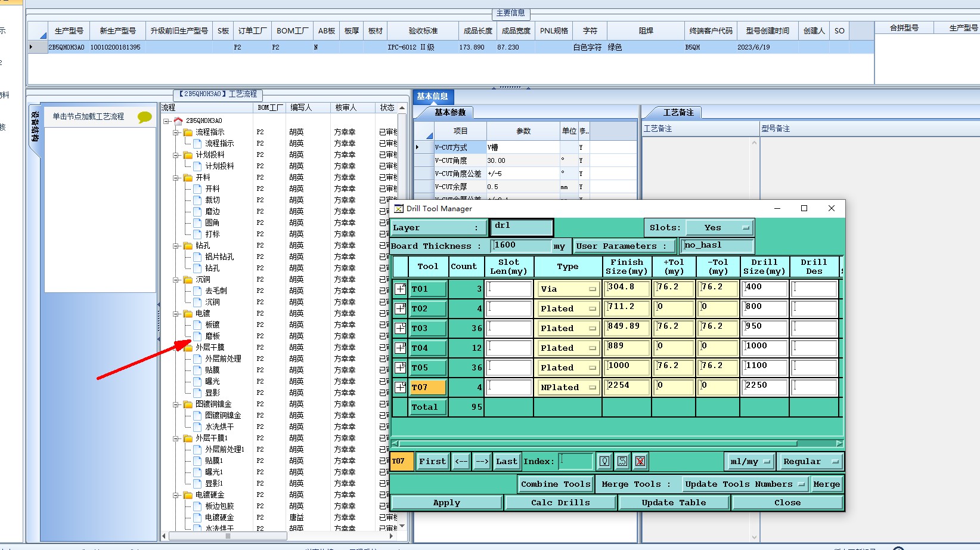
Task: Click the Layer field containing drl
Action: pyautogui.click(x=522, y=227)
